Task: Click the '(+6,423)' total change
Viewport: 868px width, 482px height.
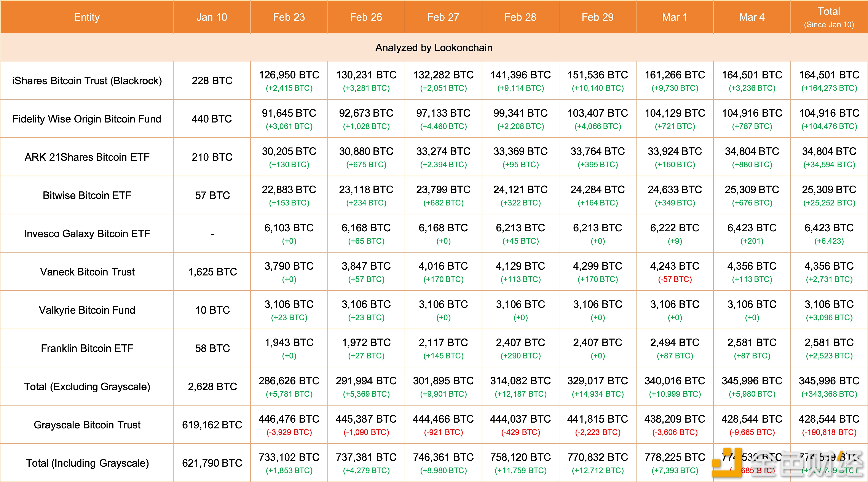Action: pos(829,241)
